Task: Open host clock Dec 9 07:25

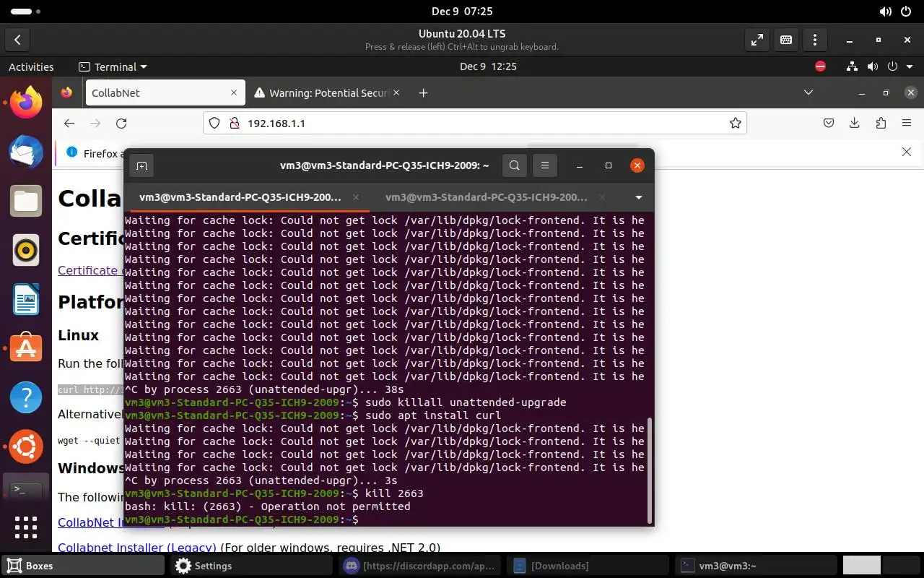Action: (462, 12)
